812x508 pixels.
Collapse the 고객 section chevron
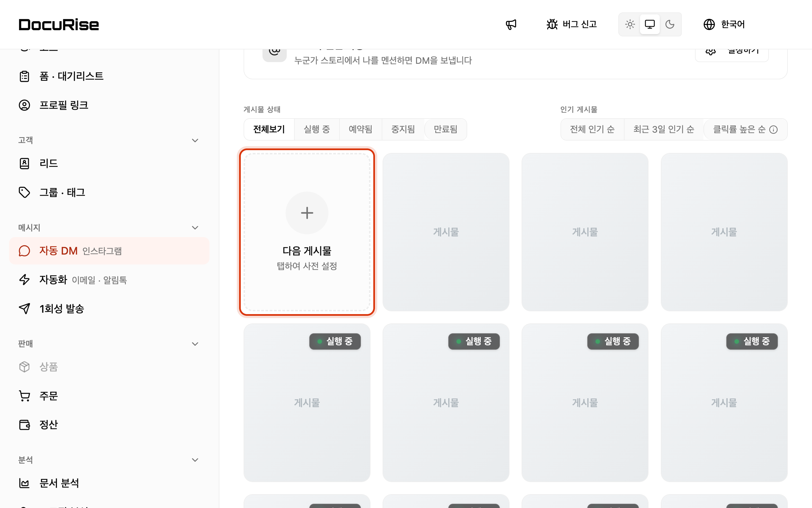(195, 141)
